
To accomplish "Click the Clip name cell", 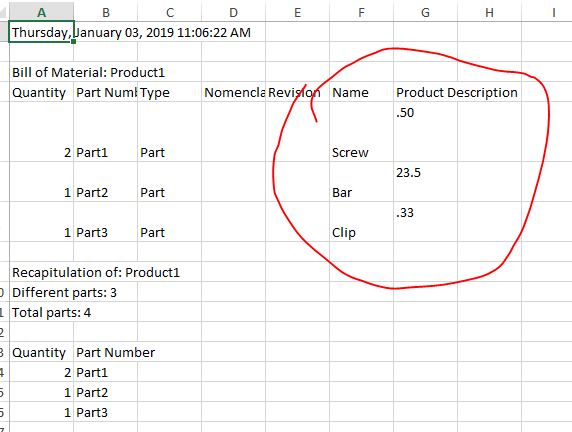I will (x=362, y=222).
